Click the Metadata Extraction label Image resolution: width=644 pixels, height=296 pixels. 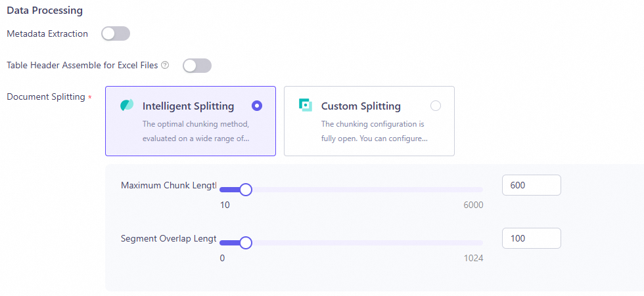pos(47,34)
